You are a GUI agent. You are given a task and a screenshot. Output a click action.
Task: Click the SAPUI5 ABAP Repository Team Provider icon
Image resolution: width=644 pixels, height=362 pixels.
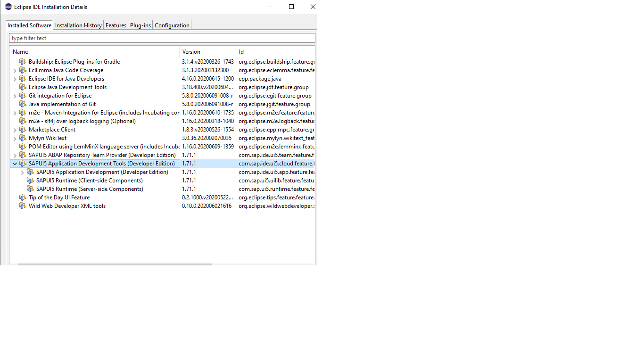pos(23,155)
